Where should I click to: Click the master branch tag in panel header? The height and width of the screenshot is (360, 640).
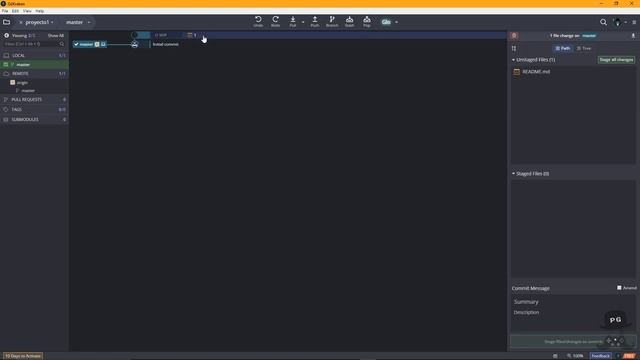pos(589,36)
